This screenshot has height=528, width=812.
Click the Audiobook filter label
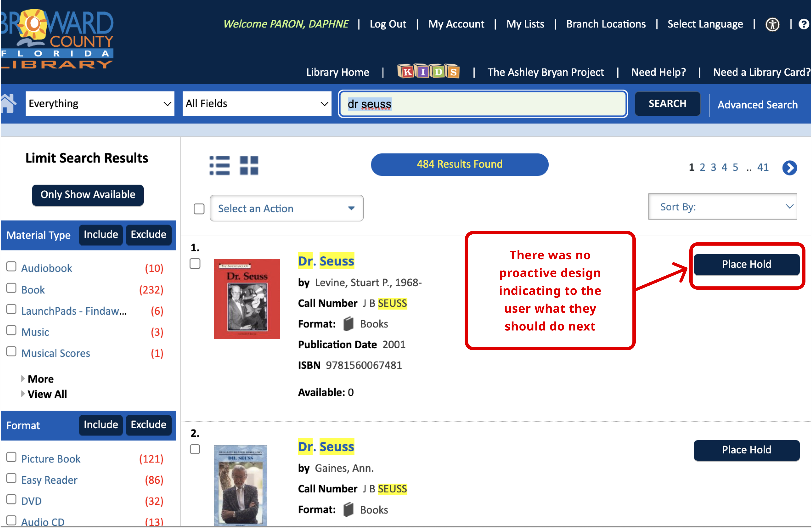pyautogui.click(x=47, y=268)
